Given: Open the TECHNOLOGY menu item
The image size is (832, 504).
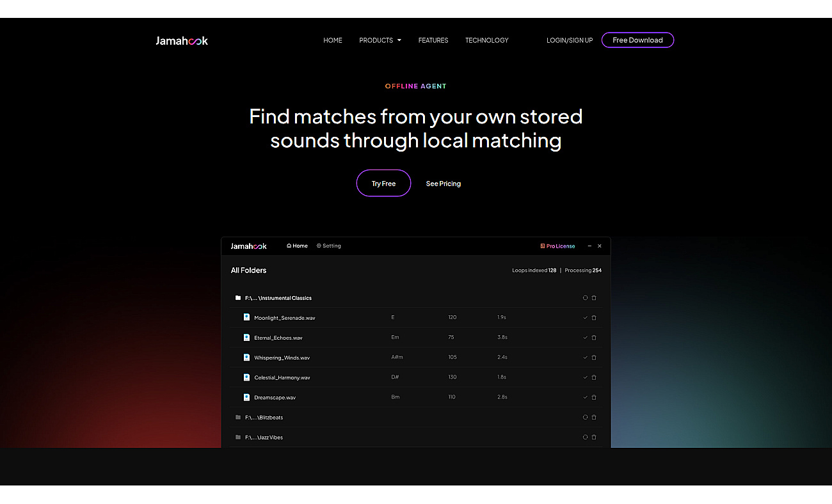Looking at the screenshot, I should pyautogui.click(x=487, y=40).
